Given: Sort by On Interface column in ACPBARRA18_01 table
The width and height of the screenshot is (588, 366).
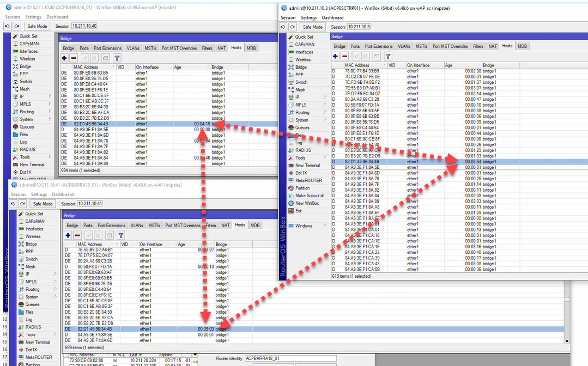Looking at the screenshot, I should [x=157, y=244].
